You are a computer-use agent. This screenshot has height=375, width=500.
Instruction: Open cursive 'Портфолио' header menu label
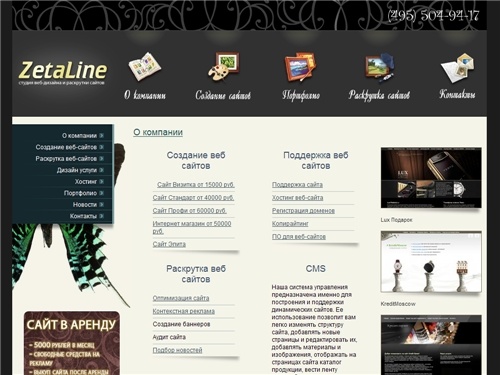(301, 95)
